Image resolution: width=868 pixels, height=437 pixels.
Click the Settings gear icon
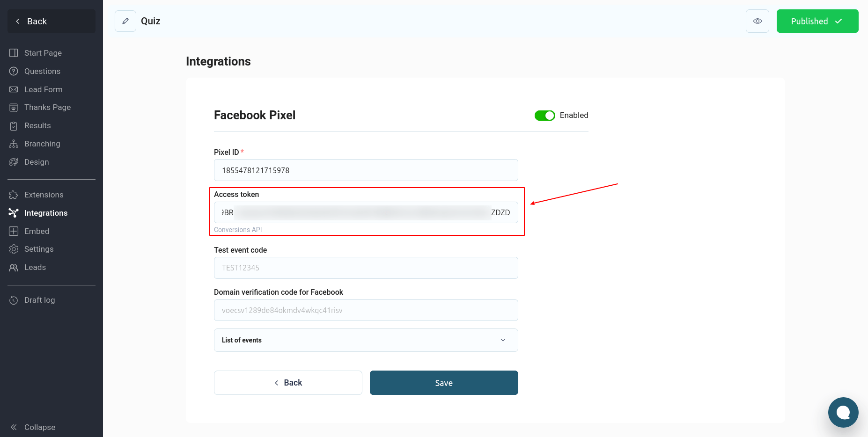pyautogui.click(x=14, y=249)
